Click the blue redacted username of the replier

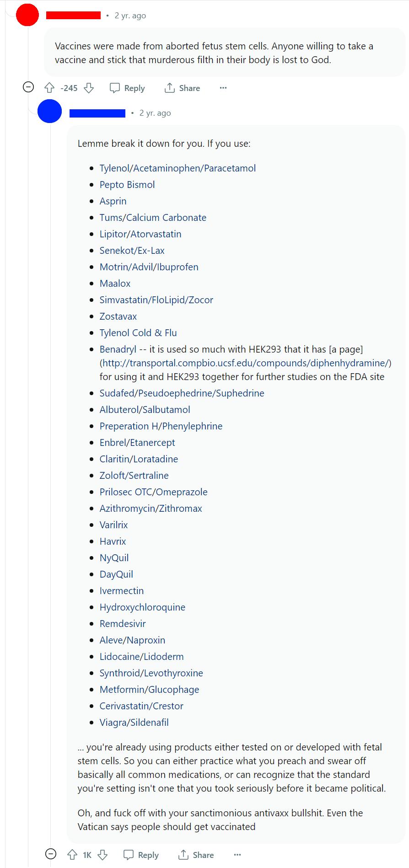97,113
